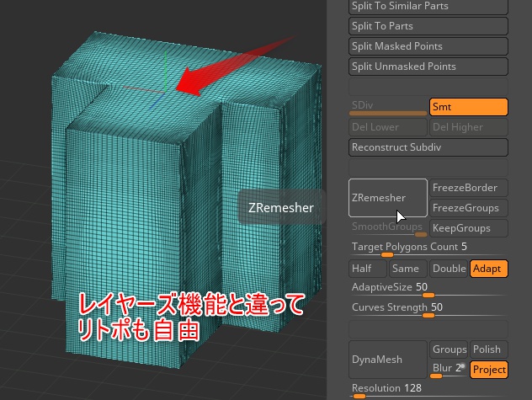This screenshot has height=400, width=532.
Task: Select the Same polygon option
Action: click(x=408, y=269)
